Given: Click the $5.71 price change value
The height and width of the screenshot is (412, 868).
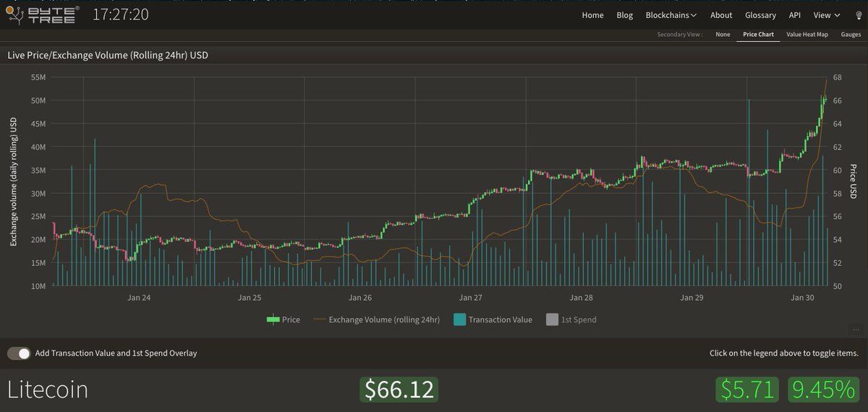Looking at the screenshot, I should pyautogui.click(x=747, y=390).
